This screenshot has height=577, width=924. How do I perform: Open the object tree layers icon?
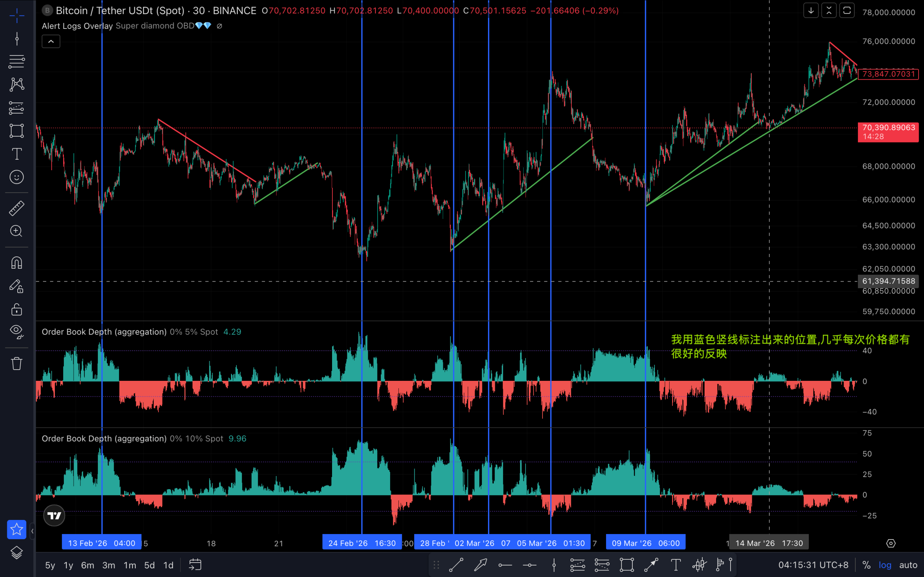pyautogui.click(x=16, y=552)
